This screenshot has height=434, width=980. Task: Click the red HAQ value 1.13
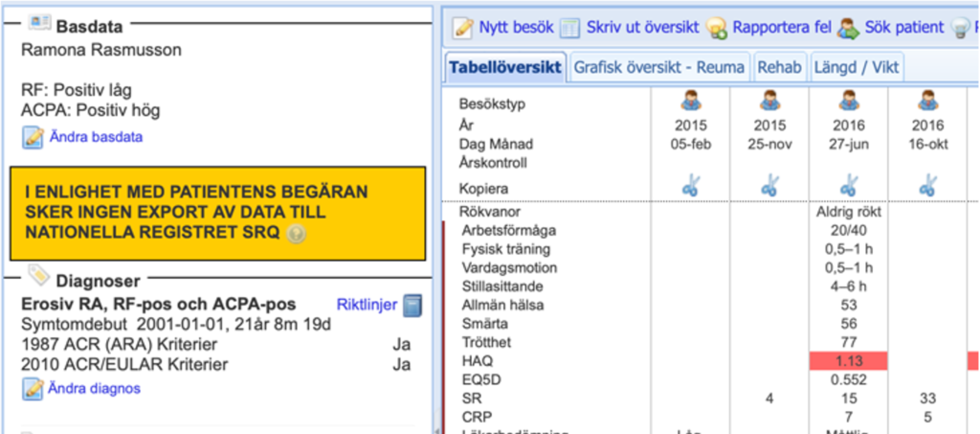pyautogui.click(x=848, y=361)
